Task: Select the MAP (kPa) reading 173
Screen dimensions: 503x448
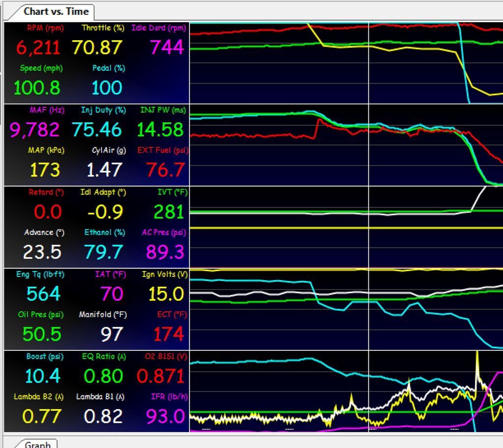Action: coord(45,170)
